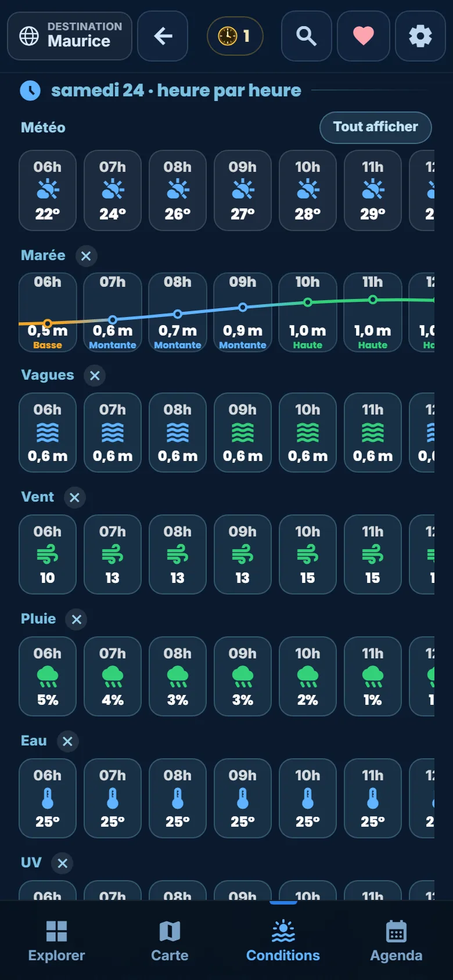
Task: Close the Pluie section
Action: click(x=76, y=619)
